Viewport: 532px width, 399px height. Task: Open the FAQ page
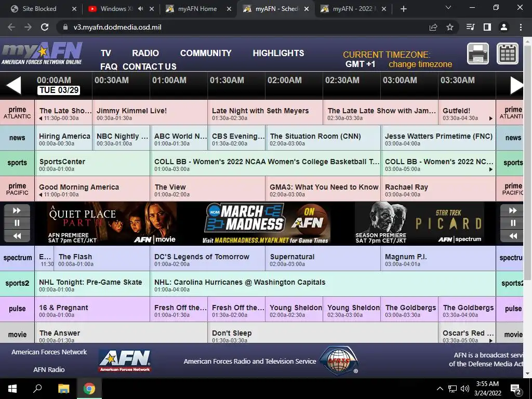tap(109, 66)
